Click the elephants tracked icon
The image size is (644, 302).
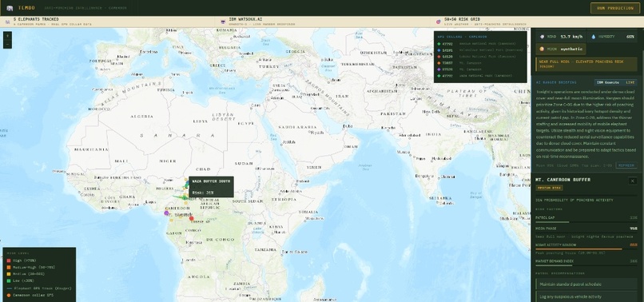8,22
